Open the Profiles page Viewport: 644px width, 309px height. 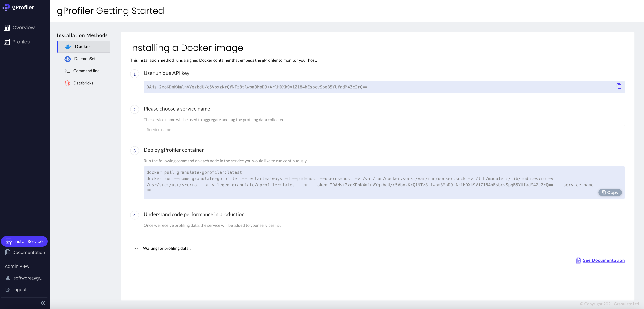21,42
